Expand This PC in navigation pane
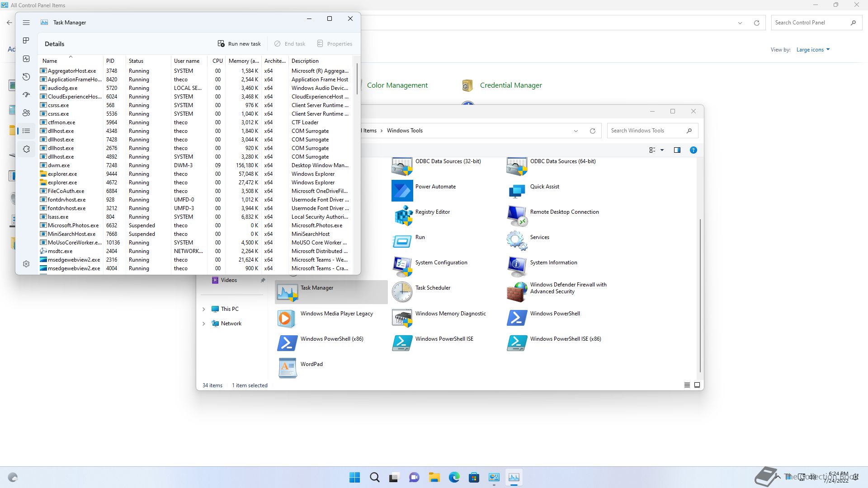868x488 pixels. point(203,309)
